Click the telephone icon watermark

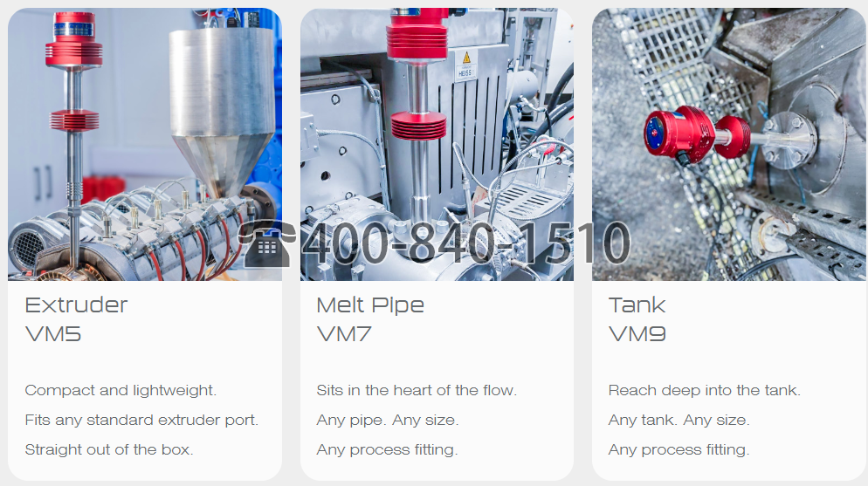[x=267, y=243]
